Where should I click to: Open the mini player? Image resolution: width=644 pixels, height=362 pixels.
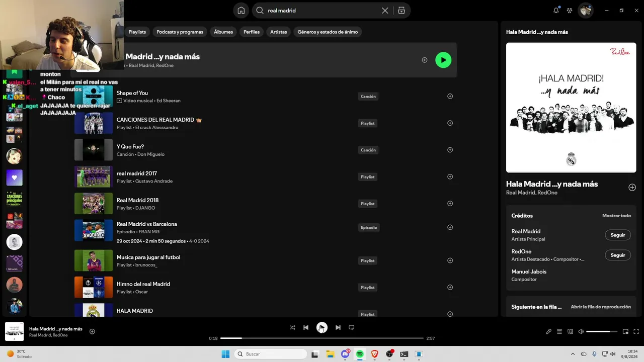pos(626,331)
